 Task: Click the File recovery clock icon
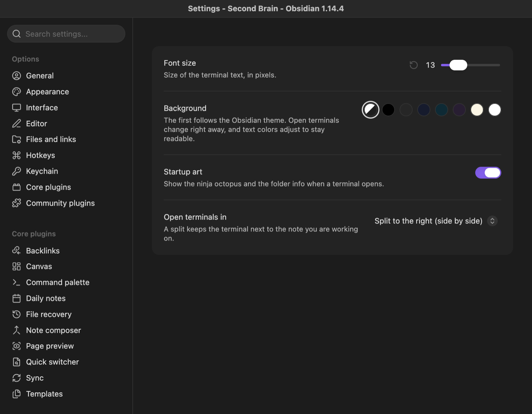click(16, 314)
